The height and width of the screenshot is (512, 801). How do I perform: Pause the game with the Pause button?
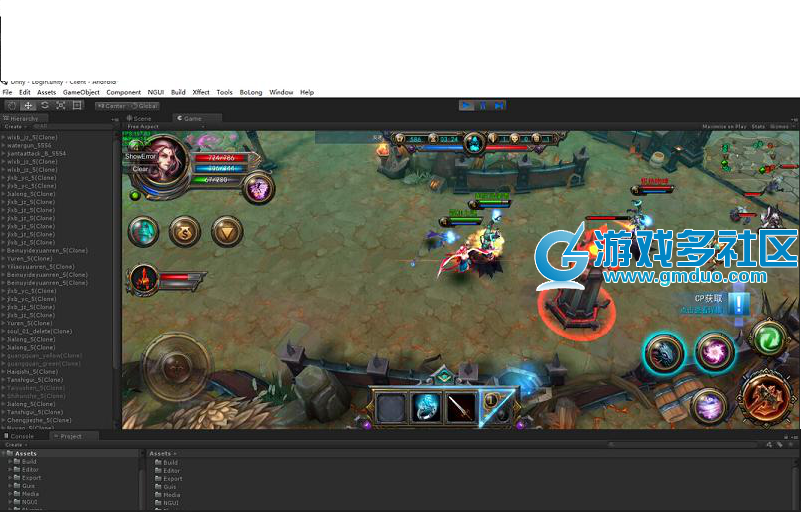(483, 106)
